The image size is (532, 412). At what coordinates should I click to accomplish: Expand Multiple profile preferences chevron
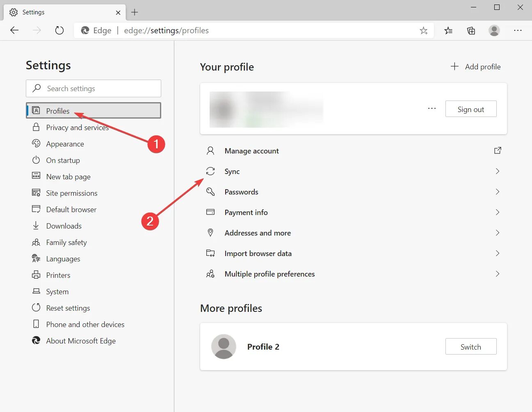click(498, 274)
